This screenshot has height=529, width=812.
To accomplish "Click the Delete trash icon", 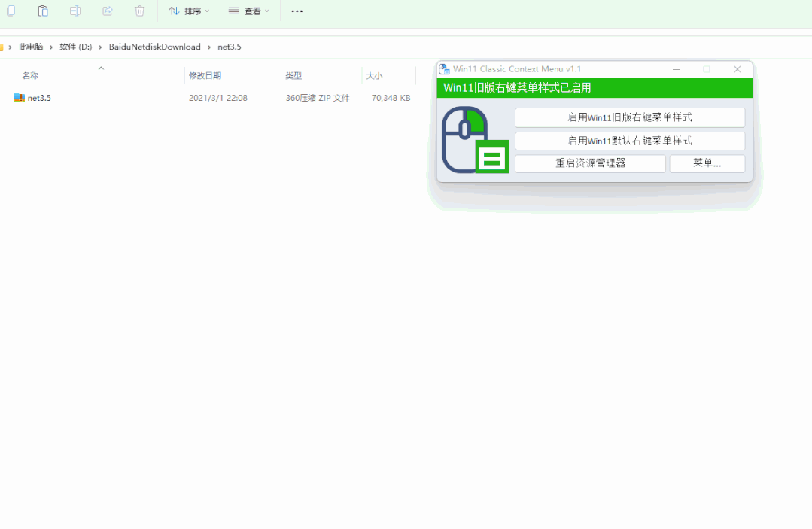I will pyautogui.click(x=139, y=11).
